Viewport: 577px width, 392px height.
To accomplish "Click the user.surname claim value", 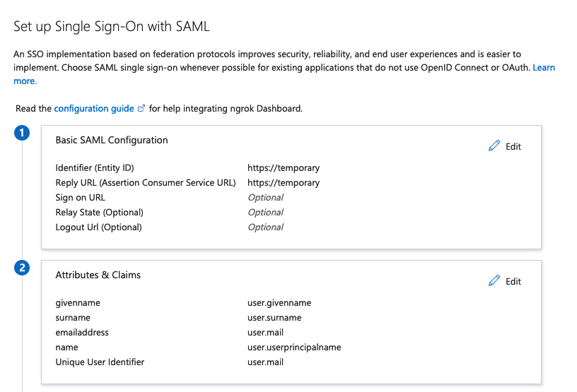I will [x=274, y=318].
